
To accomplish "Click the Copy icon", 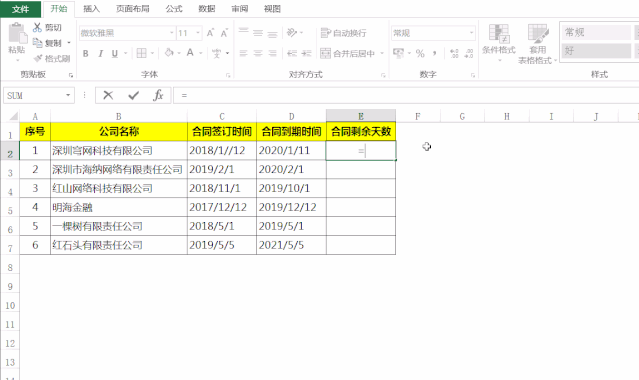I will click(x=37, y=42).
